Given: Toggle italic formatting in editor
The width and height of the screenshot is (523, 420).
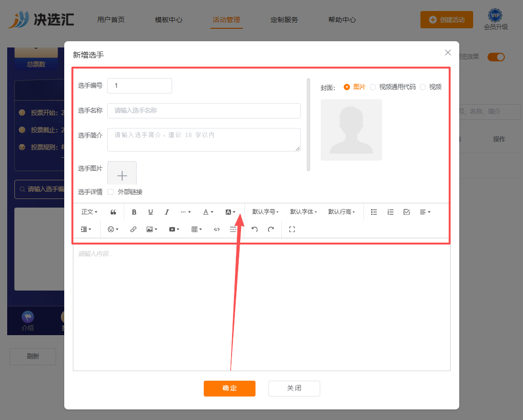Looking at the screenshot, I should pos(167,212).
